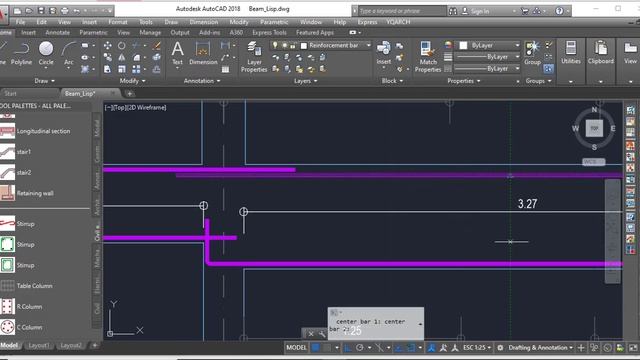Click the ViewCube TOP face

pos(594,128)
